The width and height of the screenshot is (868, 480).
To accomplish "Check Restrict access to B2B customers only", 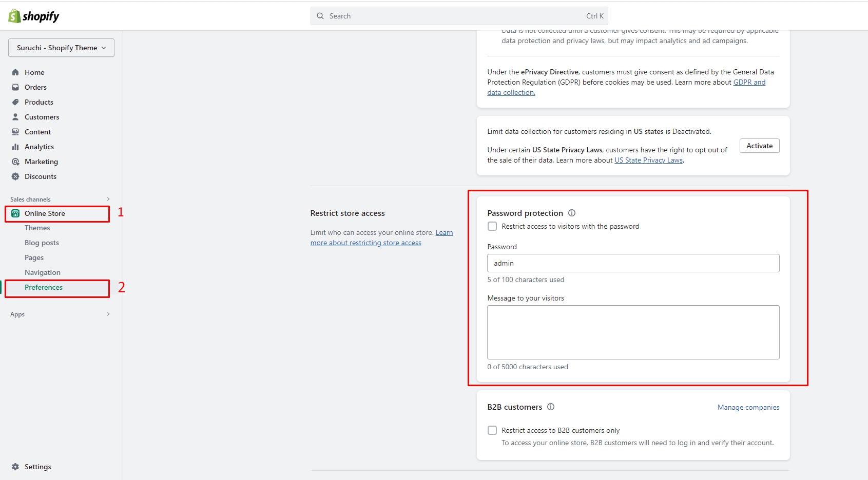I will [x=492, y=430].
